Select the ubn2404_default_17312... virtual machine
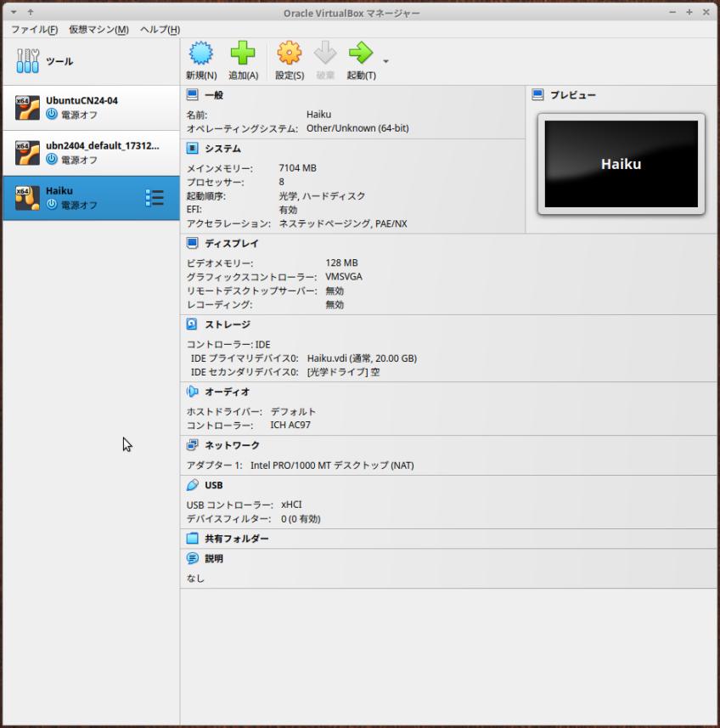The height and width of the screenshot is (728, 720). (x=91, y=153)
